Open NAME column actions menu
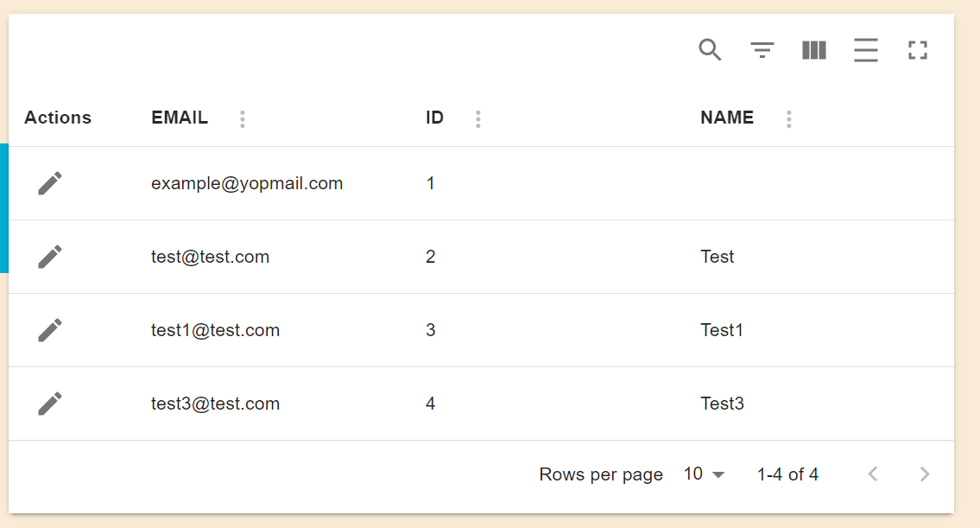 tap(789, 119)
